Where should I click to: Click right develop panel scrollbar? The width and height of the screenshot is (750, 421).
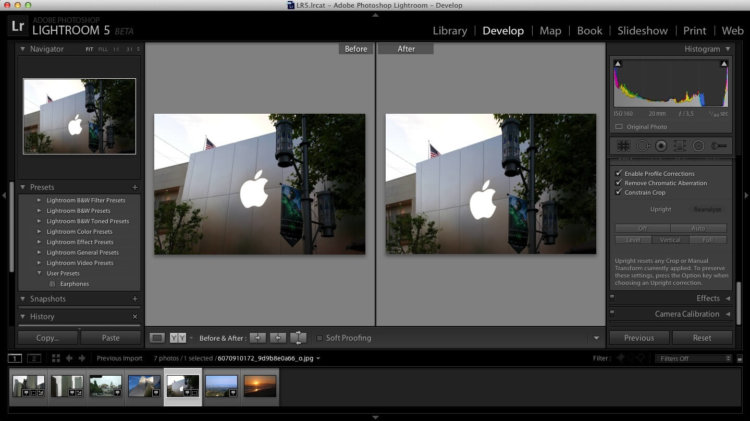[x=739, y=303]
